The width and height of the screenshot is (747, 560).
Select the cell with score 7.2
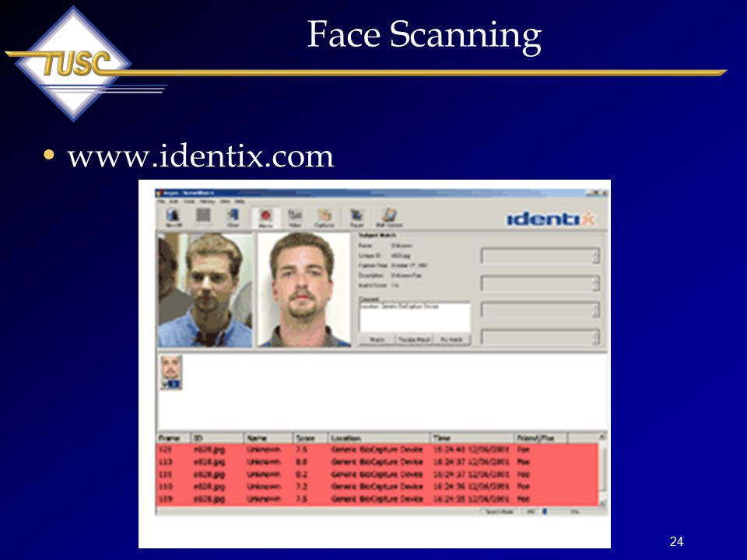[302, 487]
